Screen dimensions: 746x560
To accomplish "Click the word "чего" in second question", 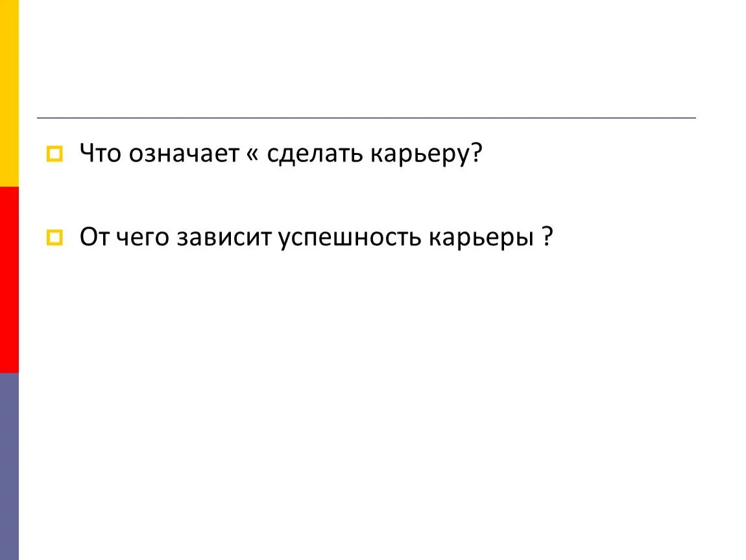I will tap(143, 238).
